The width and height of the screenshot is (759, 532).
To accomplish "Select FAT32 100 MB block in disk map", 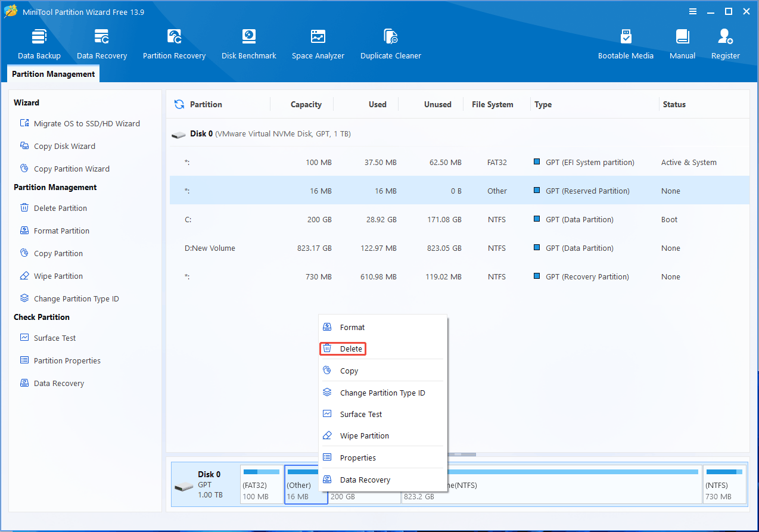I will coord(262,484).
